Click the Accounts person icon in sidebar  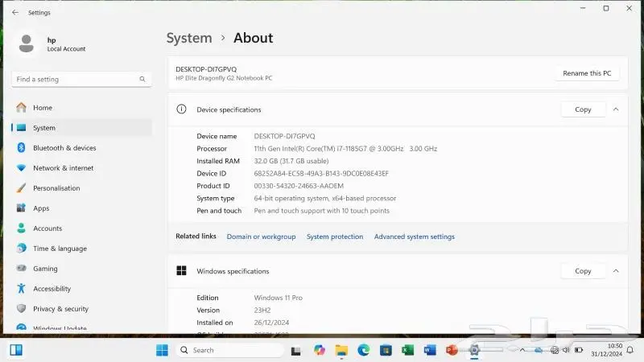click(22, 228)
